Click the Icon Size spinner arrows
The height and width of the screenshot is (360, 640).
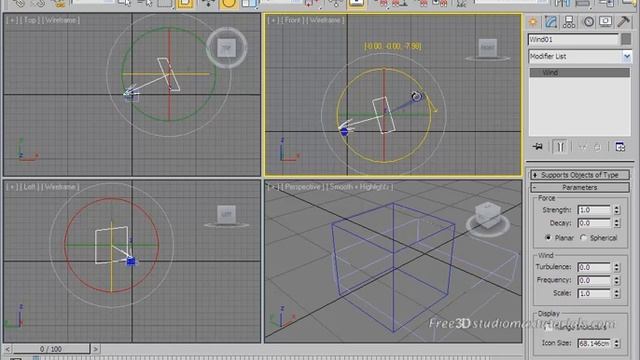click(617, 343)
